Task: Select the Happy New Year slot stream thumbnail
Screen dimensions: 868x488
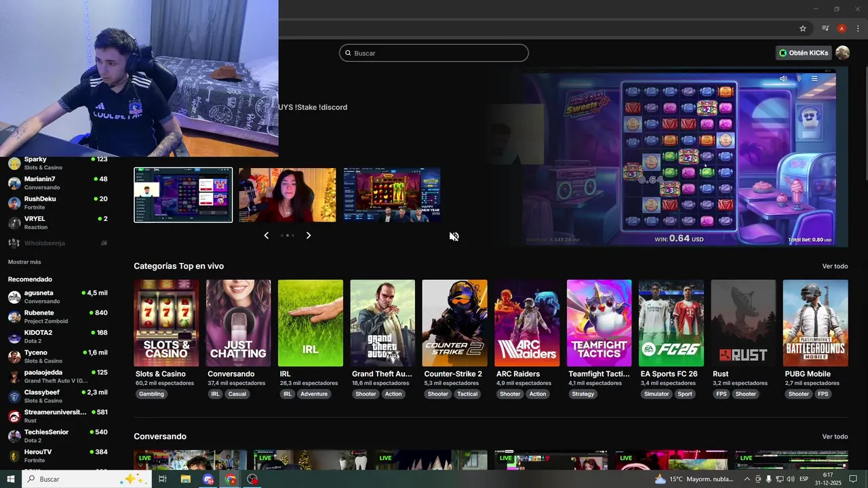Action: (x=391, y=195)
